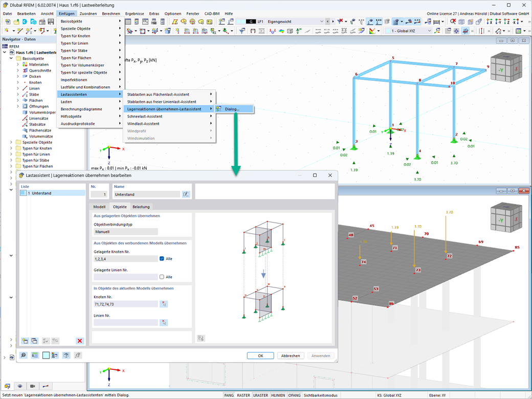
Task: Go to next load case with right arrow
Action: point(333,21)
